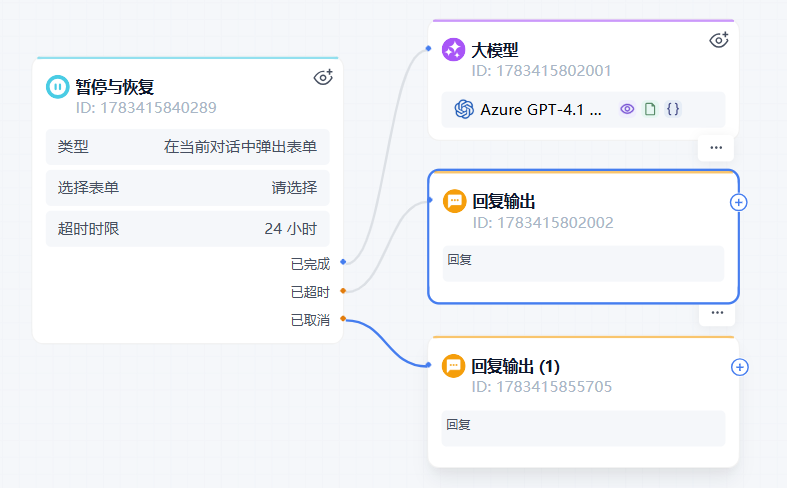Click the 已超时 label
This screenshot has width=787, height=488.
(310, 292)
